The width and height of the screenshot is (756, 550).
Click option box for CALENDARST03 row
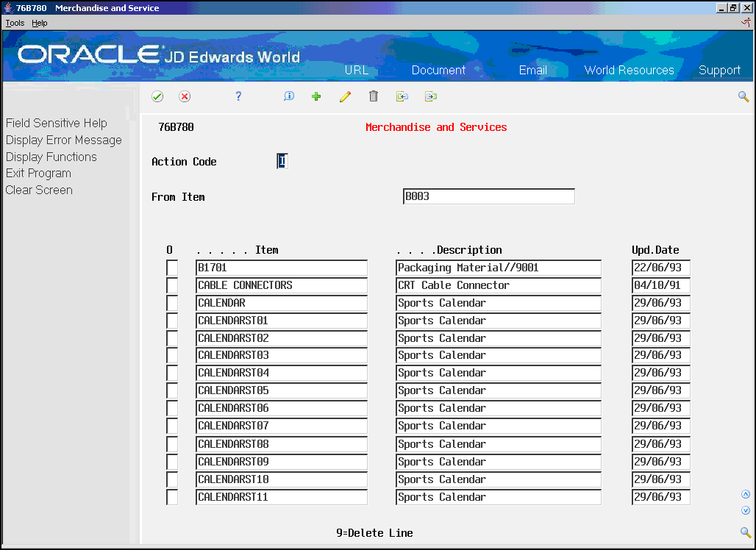tap(172, 355)
